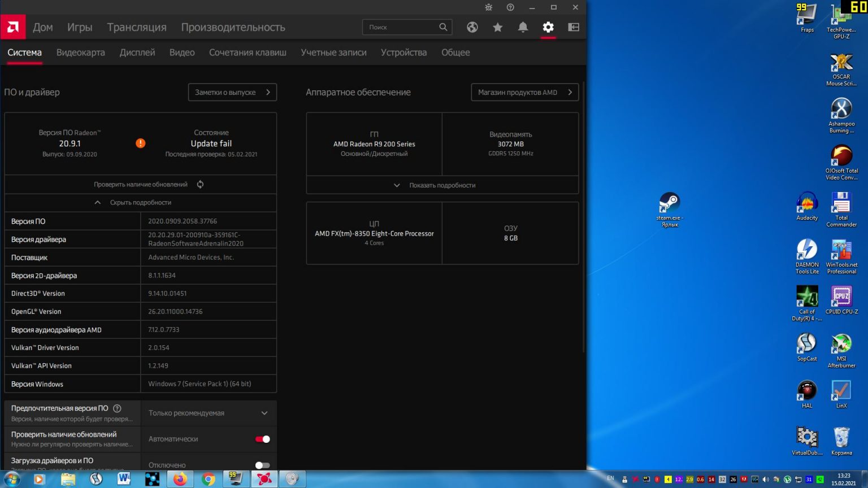868x488 pixels.
Task: Open the HAL desktop icon
Action: click(x=807, y=394)
